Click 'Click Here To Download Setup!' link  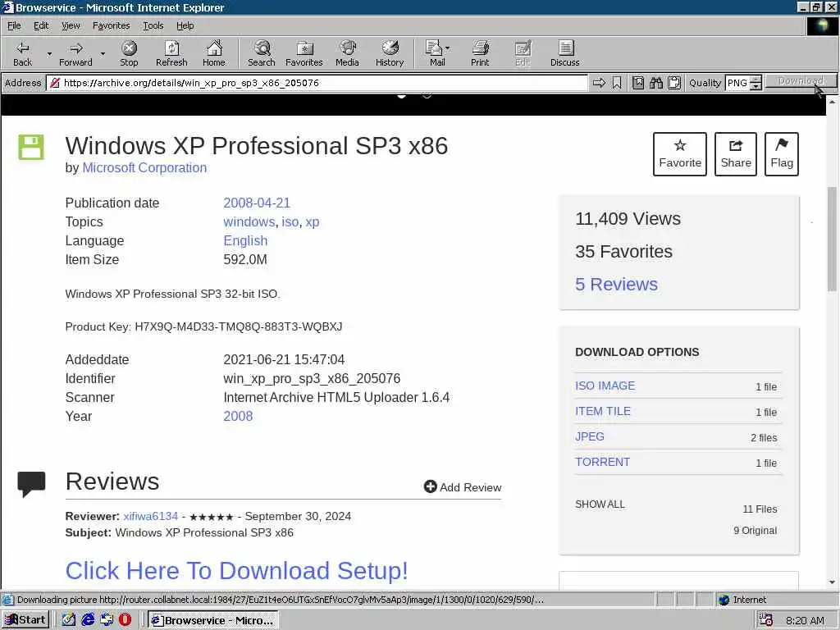click(237, 571)
